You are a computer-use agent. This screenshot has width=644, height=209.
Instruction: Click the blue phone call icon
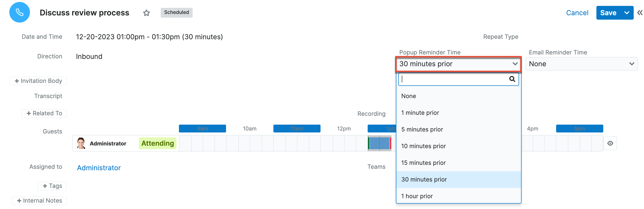click(x=19, y=12)
